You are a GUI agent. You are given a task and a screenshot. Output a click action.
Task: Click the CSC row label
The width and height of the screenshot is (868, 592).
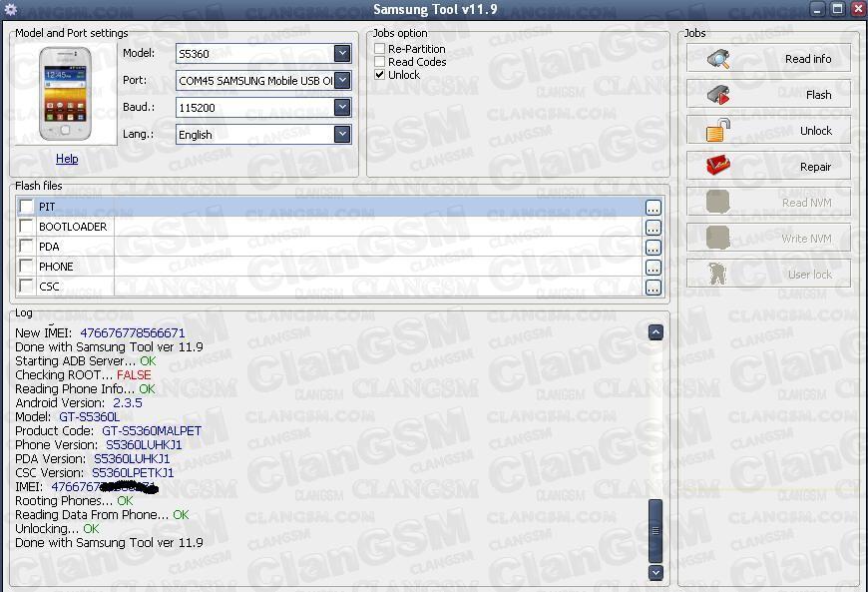click(x=49, y=287)
